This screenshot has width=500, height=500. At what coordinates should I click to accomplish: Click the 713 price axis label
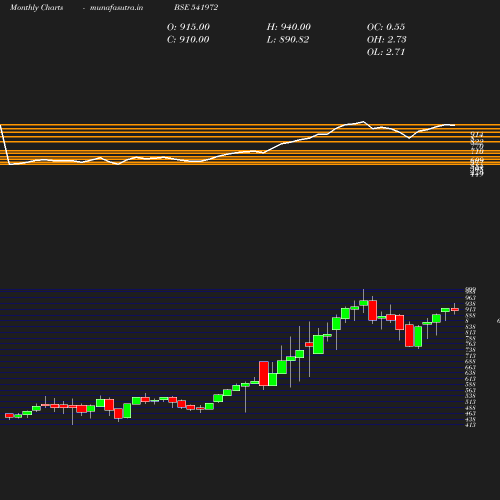[x=470, y=356]
